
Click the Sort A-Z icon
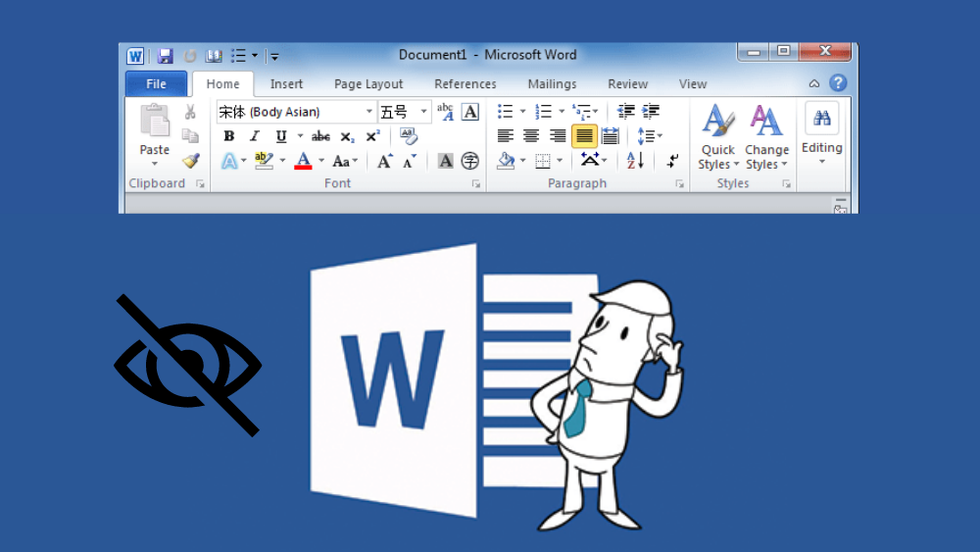tap(635, 161)
